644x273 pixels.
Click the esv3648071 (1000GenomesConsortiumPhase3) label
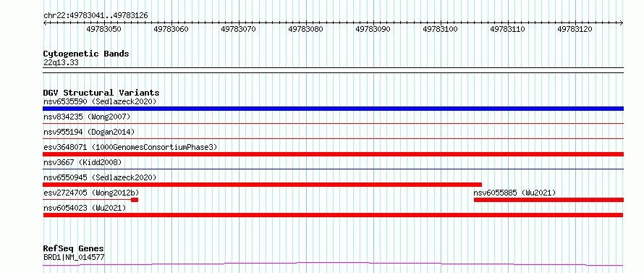pos(130,147)
